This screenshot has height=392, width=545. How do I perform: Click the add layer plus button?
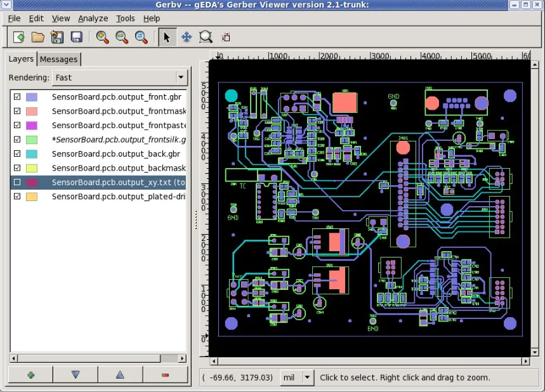(30, 375)
